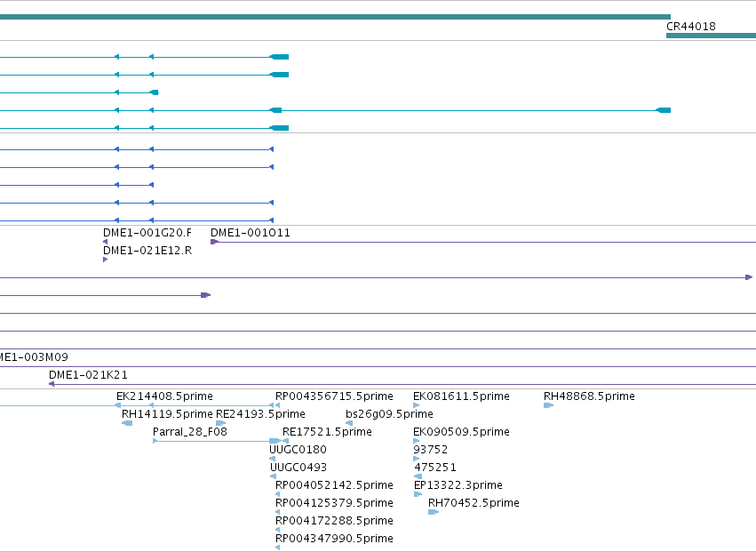756x552 pixels.
Task: Click the RP004125379.5prime label
Action: click(x=334, y=503)
